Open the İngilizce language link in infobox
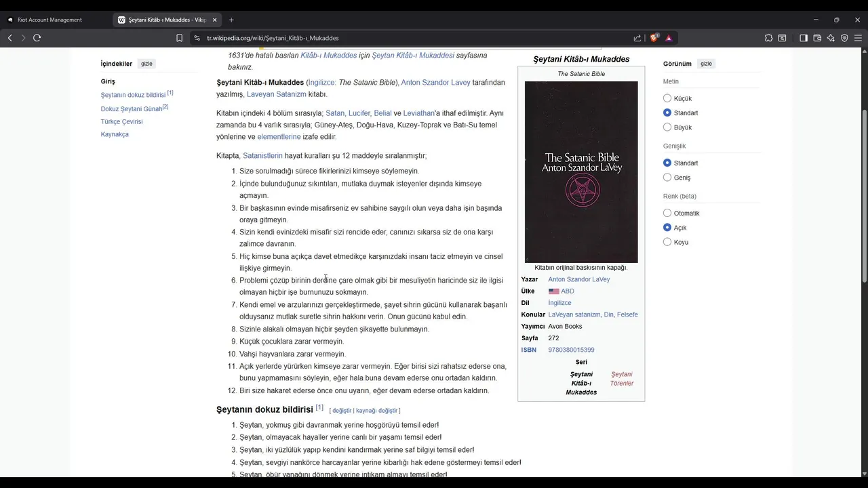The height and width of the screenshot is (488, 868). pyautogui.click(x=559, y=303)
